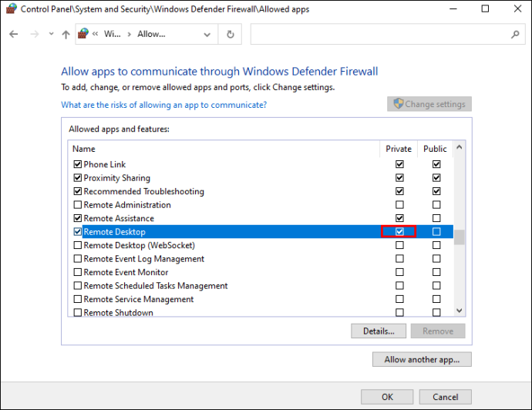Select the Remote Event Monitor row text
Screen dimensions: 532x410
pos(126,272)
